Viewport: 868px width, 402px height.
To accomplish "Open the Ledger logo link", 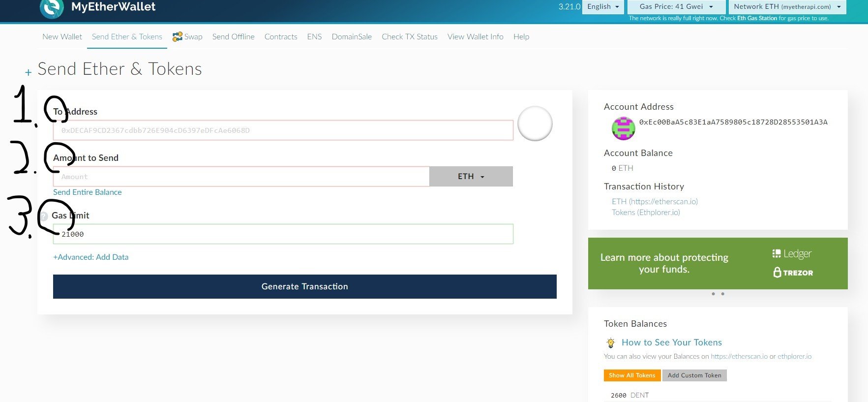I will (792, 254).
